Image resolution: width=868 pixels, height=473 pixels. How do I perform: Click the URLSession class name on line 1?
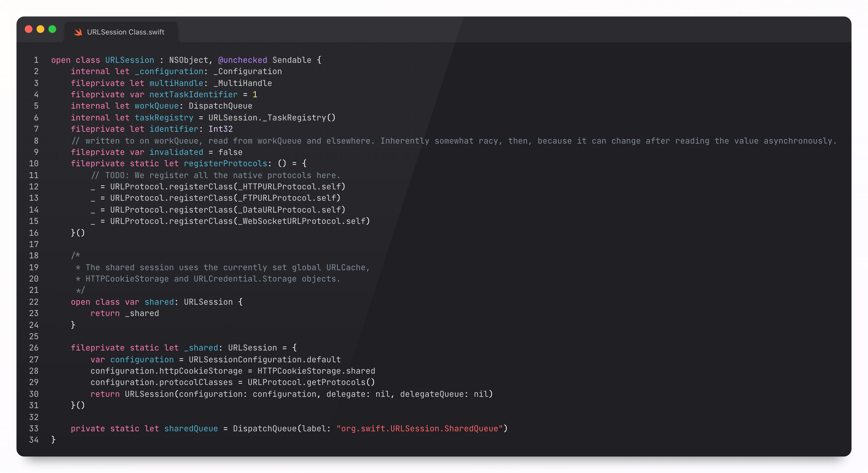coord(129,60)
